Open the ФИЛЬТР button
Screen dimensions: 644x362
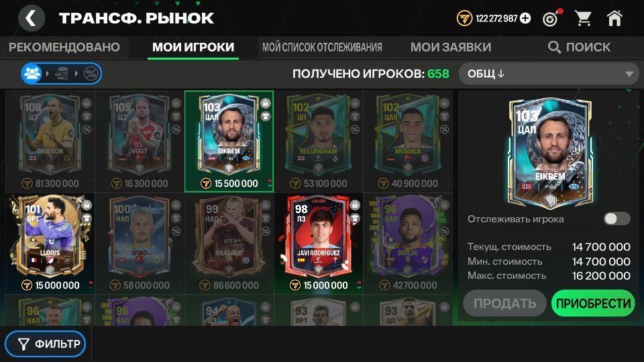coord(46,343)
